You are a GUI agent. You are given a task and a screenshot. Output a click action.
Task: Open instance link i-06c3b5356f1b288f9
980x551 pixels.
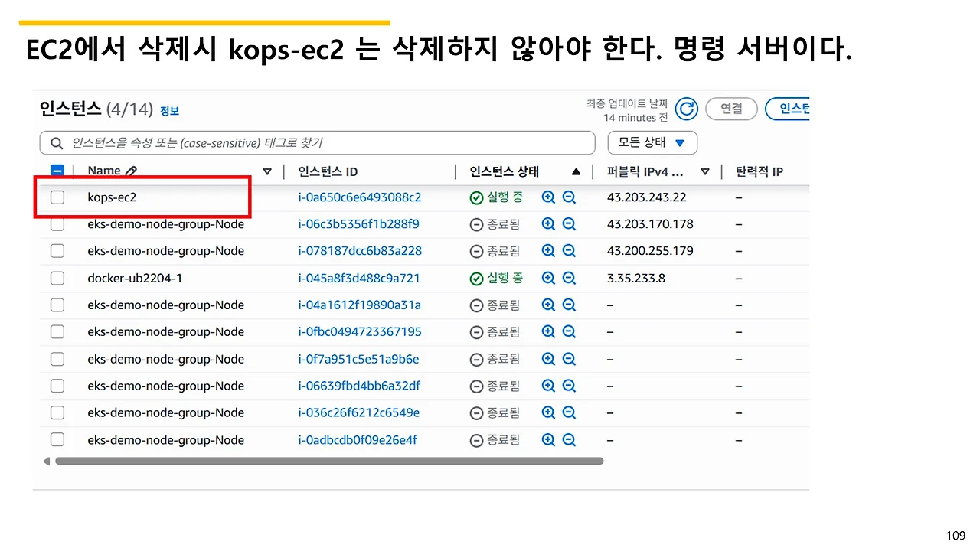(358, 224)
